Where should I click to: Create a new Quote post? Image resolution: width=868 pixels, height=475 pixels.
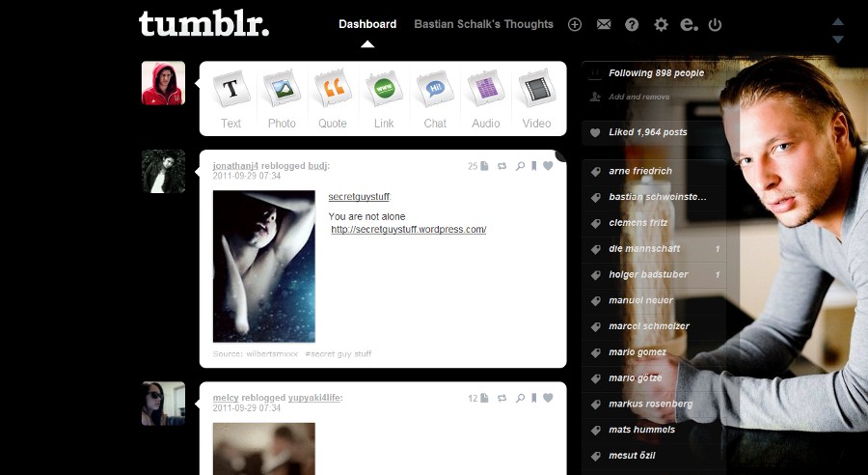click(x=333, y=98)
